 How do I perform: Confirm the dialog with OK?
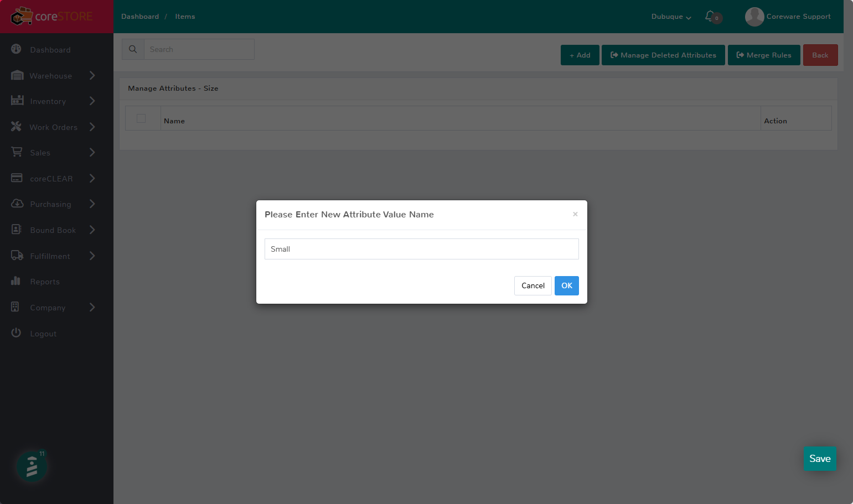[567, 285]
